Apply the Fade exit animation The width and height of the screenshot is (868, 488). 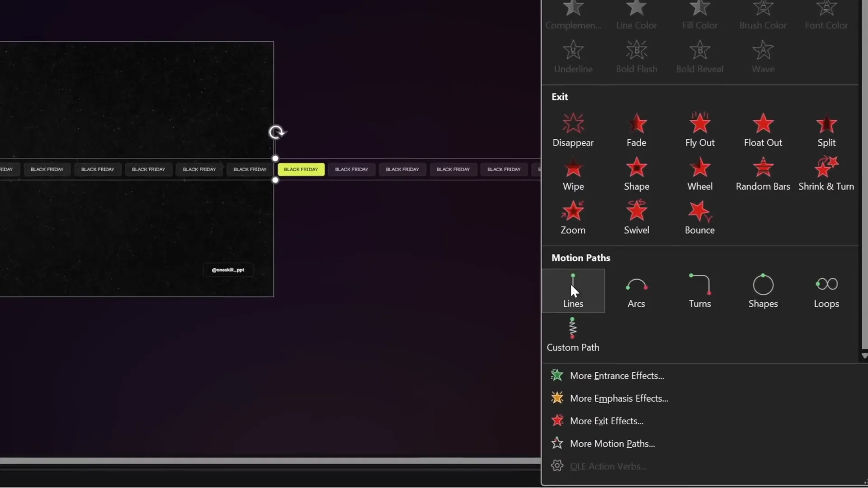pos(636,130)
